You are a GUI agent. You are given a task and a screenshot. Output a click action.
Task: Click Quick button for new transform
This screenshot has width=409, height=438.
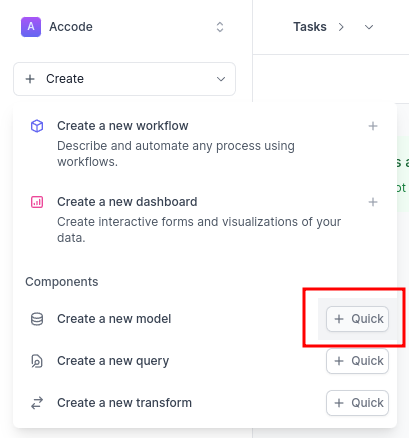tap(357, 403)
